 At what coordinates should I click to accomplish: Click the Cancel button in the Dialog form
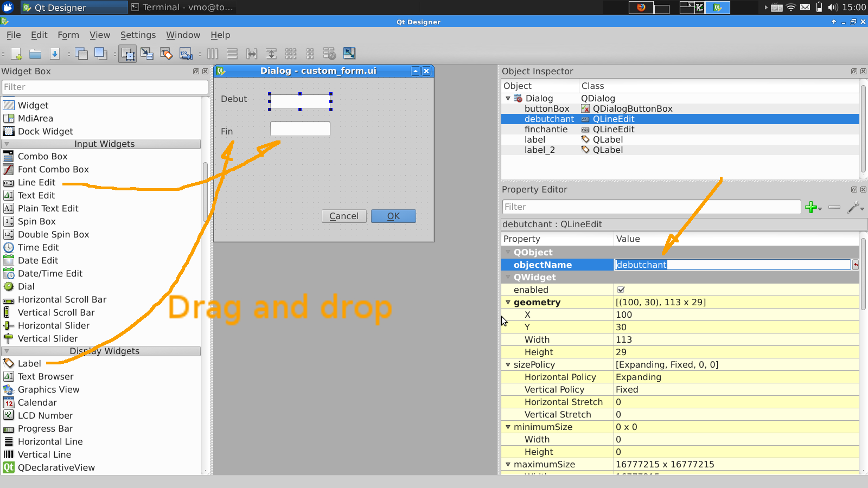pos(344,216)
